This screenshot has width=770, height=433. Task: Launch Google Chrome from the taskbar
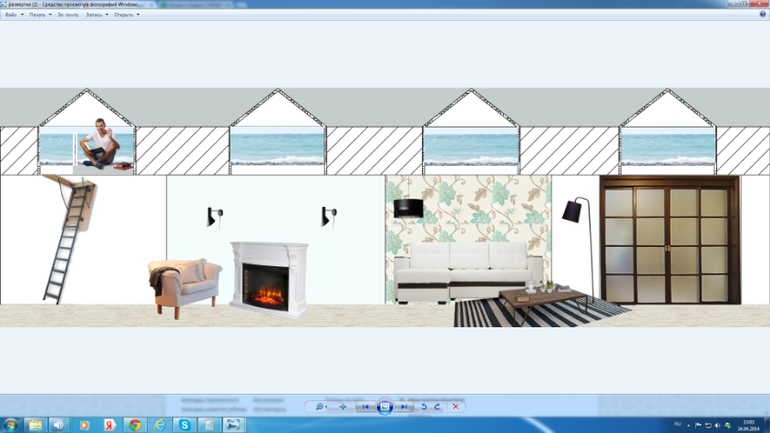[x=135, y=425]
